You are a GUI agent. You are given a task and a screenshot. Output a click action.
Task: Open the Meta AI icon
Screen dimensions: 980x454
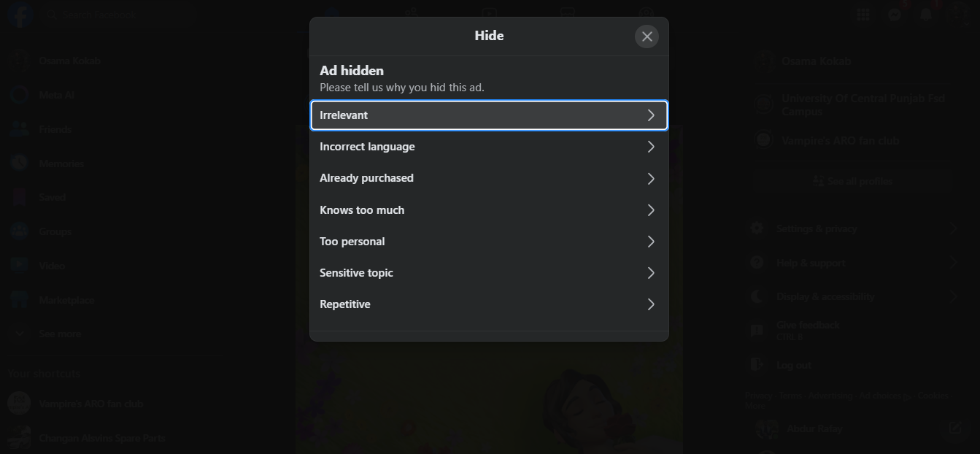(20, 95)
